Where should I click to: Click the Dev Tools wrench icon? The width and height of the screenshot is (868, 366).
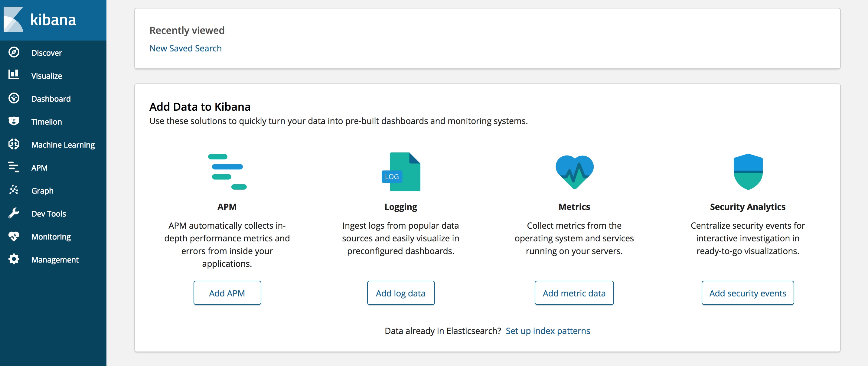pos(14,213)
